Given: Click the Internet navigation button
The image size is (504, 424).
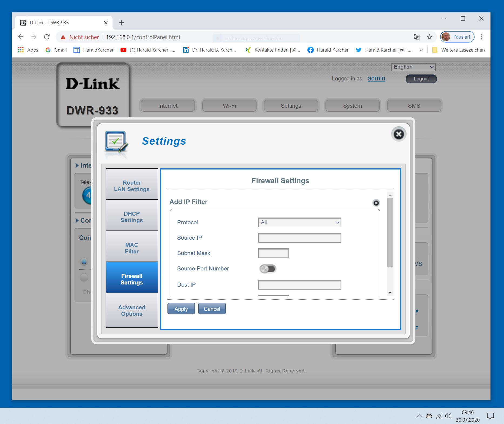Looking at the screenshot, I should [168, 106].
